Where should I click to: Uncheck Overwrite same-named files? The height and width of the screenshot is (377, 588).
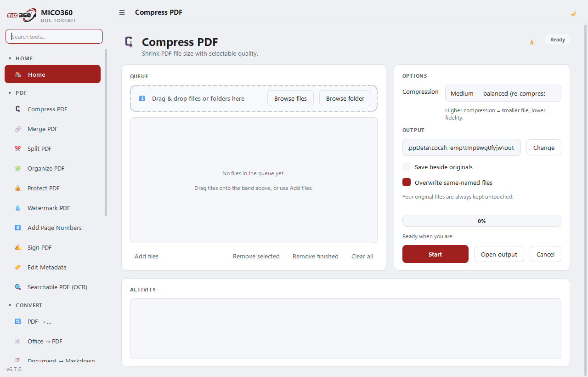[x=407, y=183]
